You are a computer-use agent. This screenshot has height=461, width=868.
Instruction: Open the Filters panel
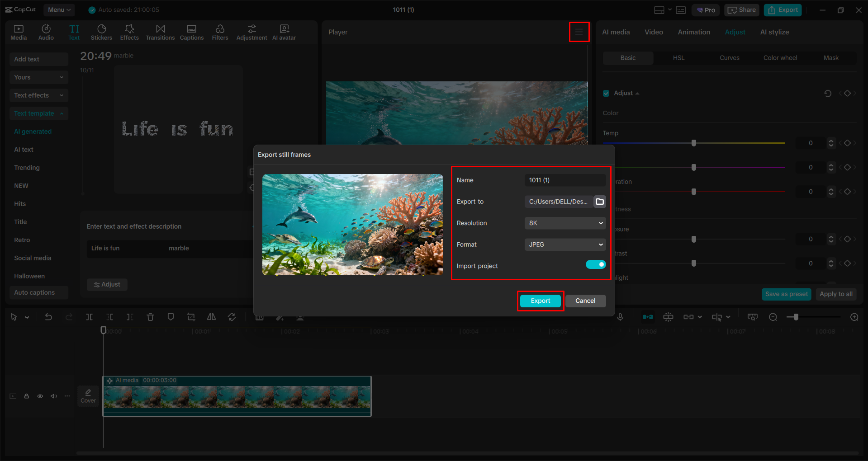point(220,32)
